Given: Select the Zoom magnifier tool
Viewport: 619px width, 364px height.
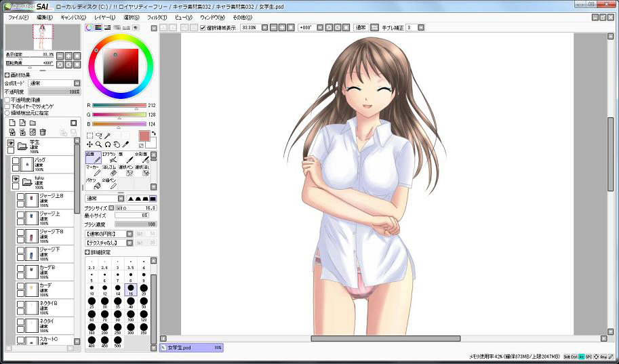Looking at the screenshot, I should click(98, 144).
